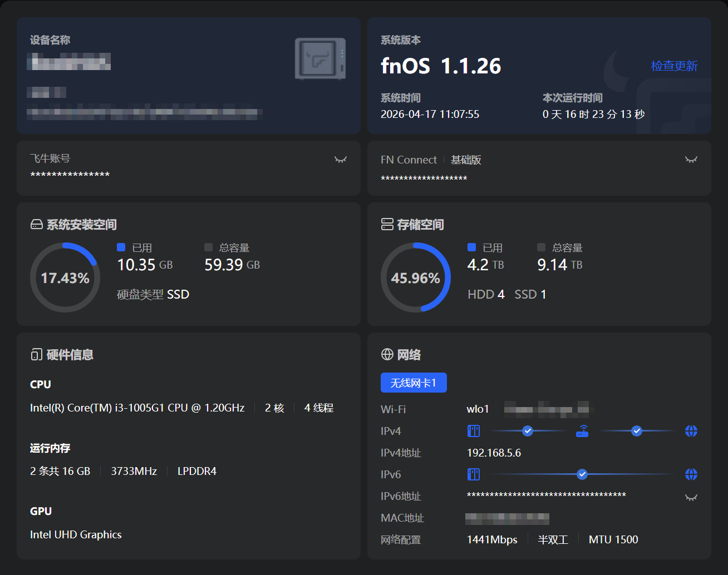The height and width of the screenshot is (575, 728).
Task: Click the network globe icon beside 网络
Action: coord(387,354)
